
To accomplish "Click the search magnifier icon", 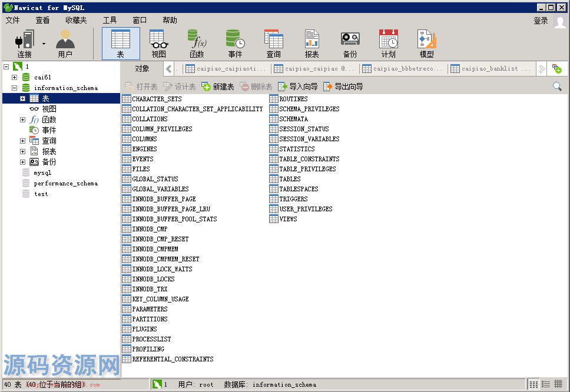I will pyautogui.click(x=557, y=87).
